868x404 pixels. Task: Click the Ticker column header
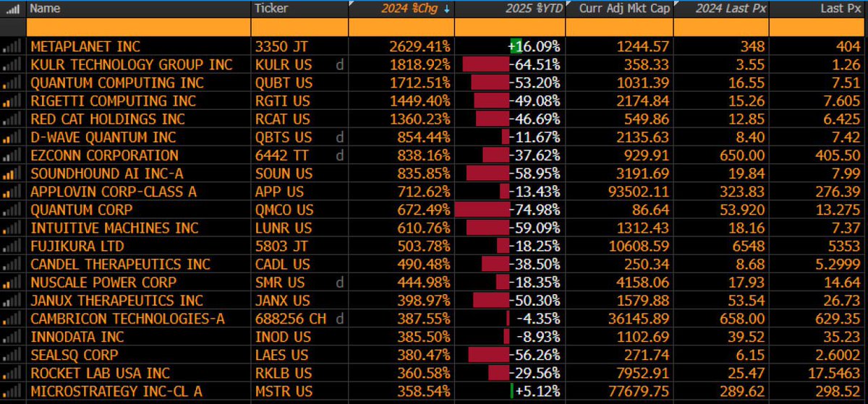(x=271, y=9)
